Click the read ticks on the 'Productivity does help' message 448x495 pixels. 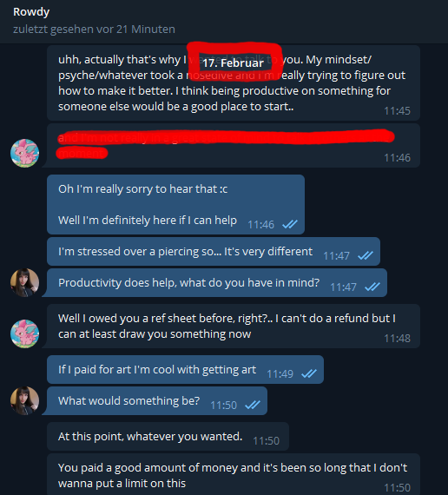(372, 287)
